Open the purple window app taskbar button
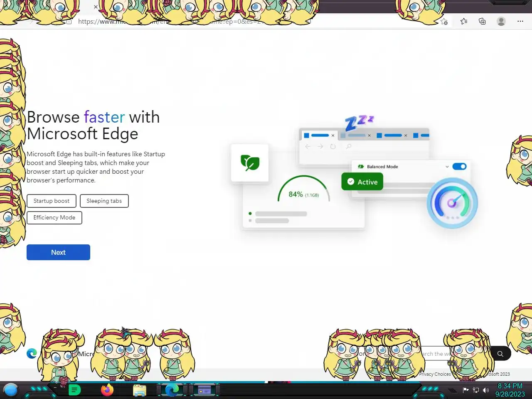Viewport: 532px width, 399px height. pyautogui.click(x=204, y=390)
